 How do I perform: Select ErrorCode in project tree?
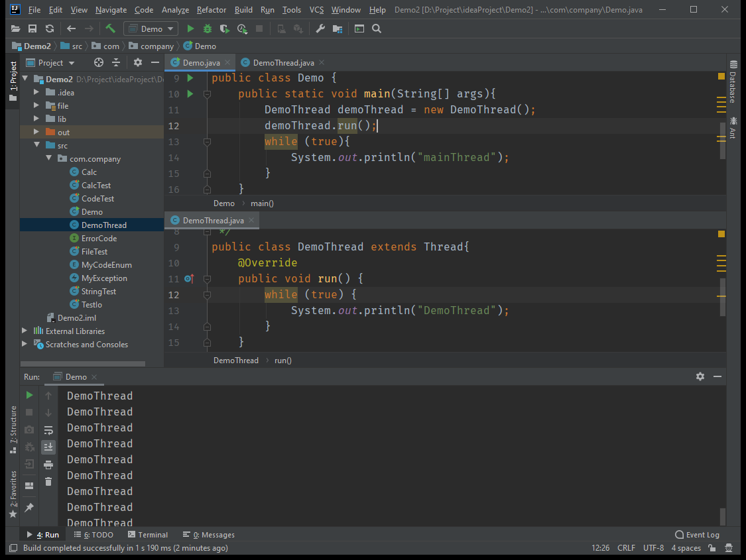point(99,238)
